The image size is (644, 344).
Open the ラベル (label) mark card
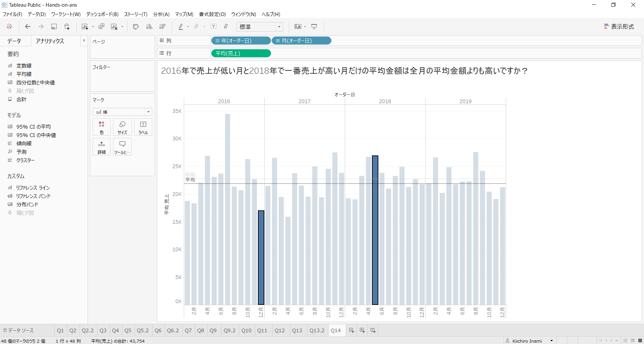[x=143, y=127]
